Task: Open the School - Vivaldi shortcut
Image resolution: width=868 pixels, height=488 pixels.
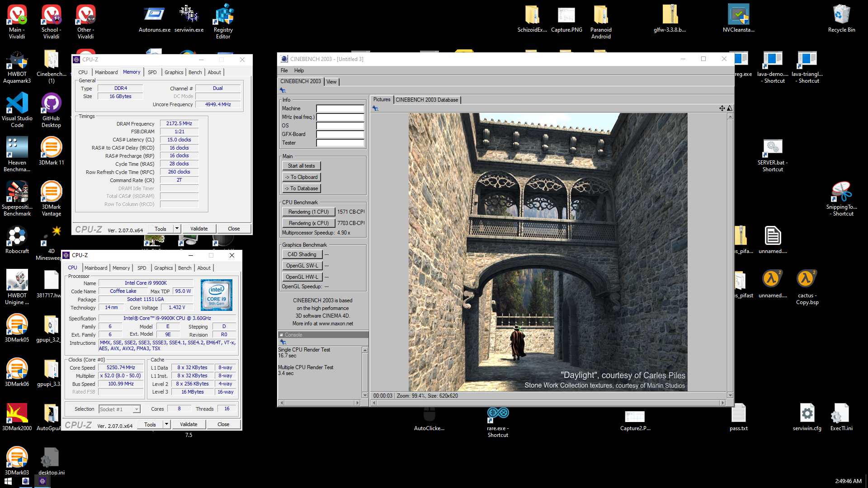Action: tap(51, 22)
